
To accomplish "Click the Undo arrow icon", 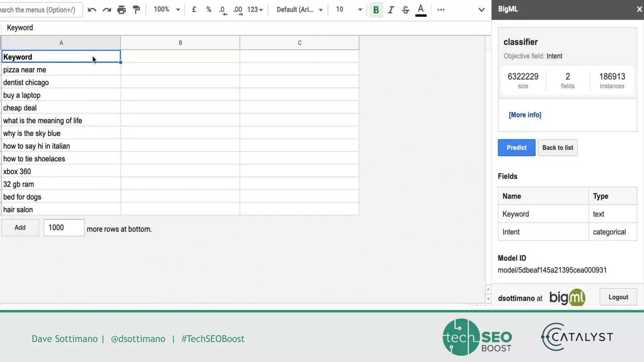I will 92,10.
